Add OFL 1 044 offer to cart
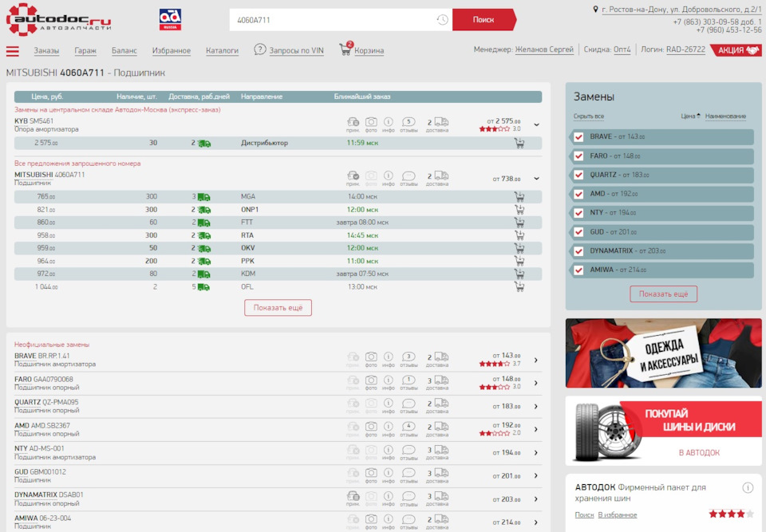The width and height of the screenshot is (766, 532). [x=519, y=287]
